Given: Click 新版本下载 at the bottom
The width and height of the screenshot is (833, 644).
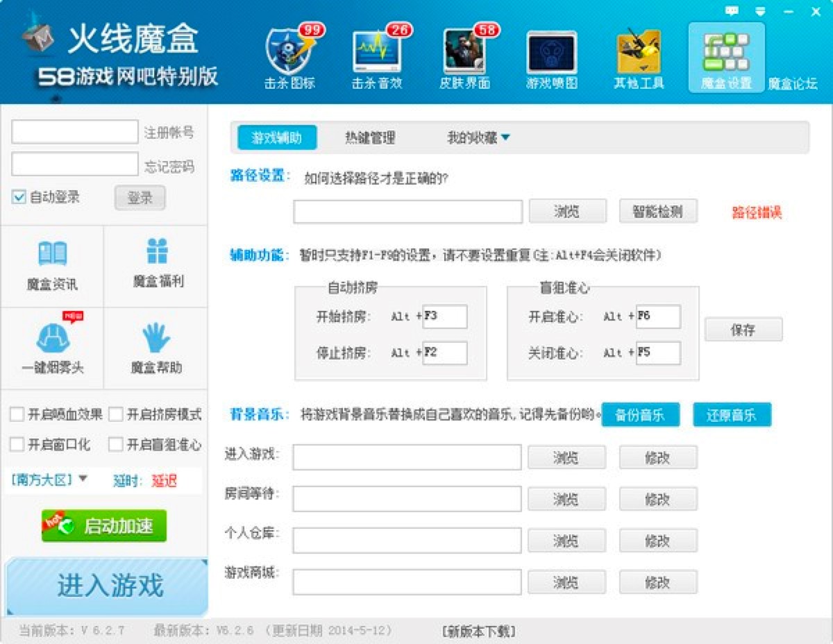Looking at the screenshot, I should pos(479,631).
